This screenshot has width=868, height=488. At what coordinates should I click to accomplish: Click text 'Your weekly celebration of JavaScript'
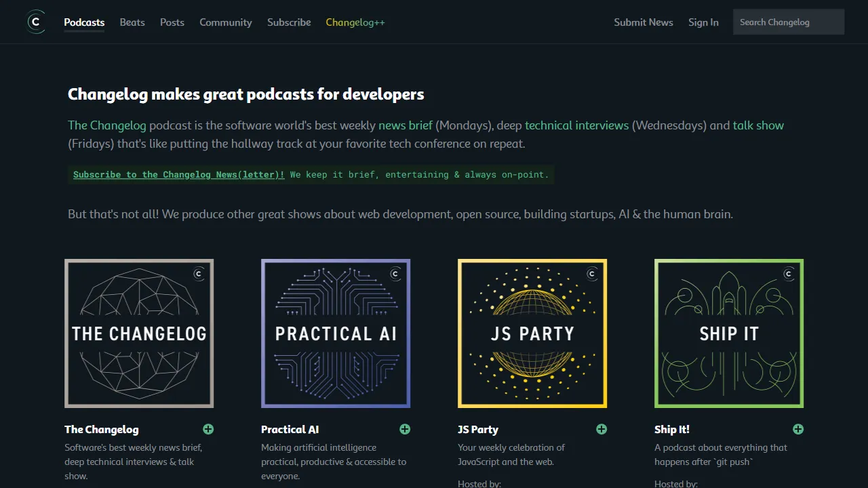511,455
